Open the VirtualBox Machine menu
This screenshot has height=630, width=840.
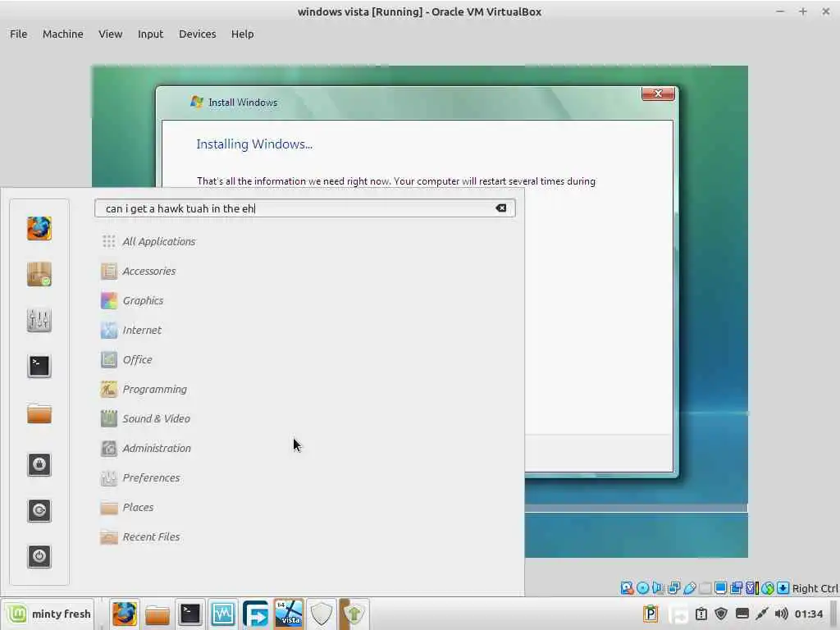(x=62, y=34)
